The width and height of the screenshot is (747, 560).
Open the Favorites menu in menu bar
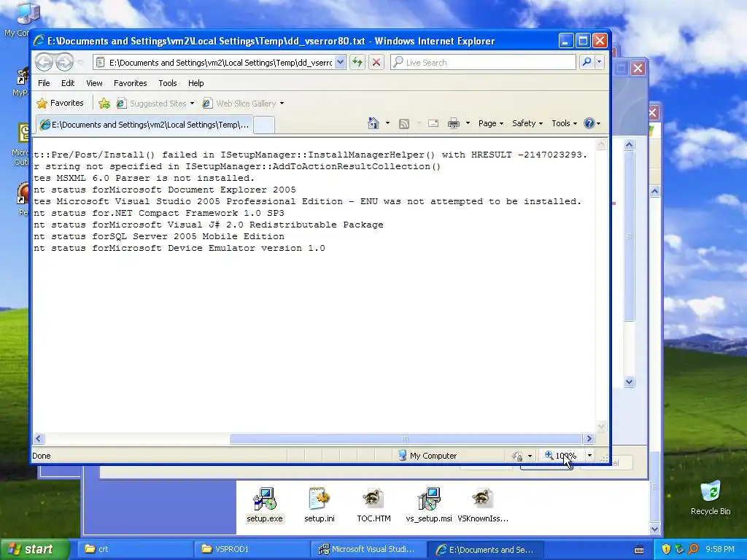click(130, 83)
